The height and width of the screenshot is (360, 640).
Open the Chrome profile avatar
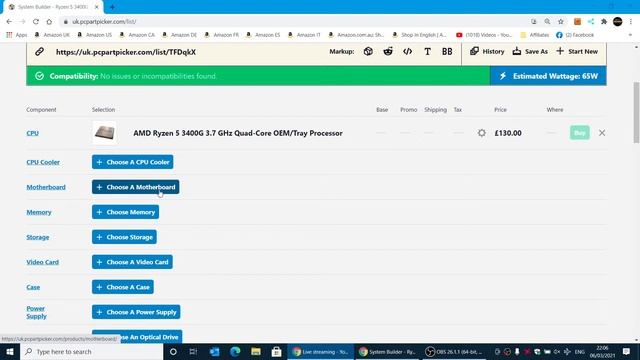coord(618,22)
